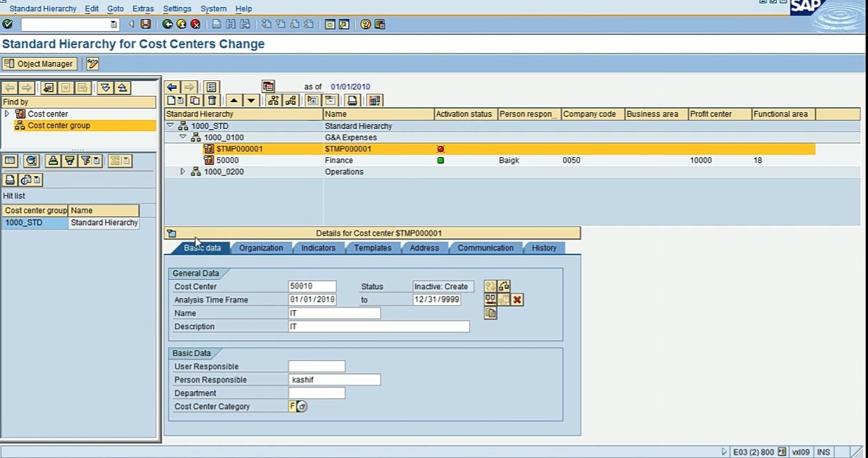The width and height of the screenshot is (868, 458).
Task: Click the Print icon in hierarchy toolbar
Action: [353, 101]
